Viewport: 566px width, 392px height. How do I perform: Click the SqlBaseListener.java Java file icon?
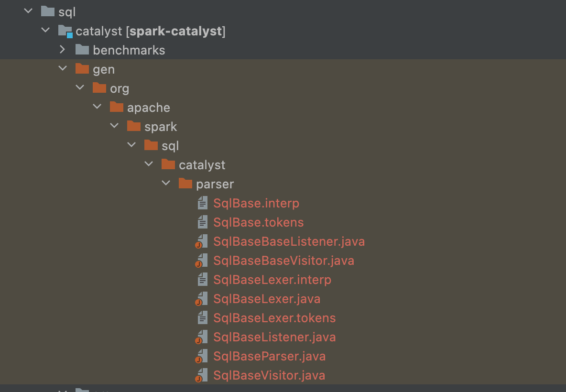[201, 337]
